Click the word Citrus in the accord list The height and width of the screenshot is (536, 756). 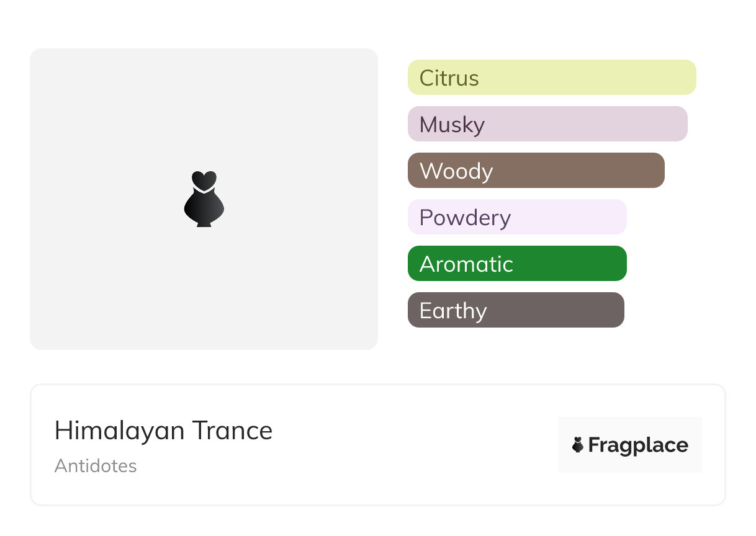click(x=449, y=78)
